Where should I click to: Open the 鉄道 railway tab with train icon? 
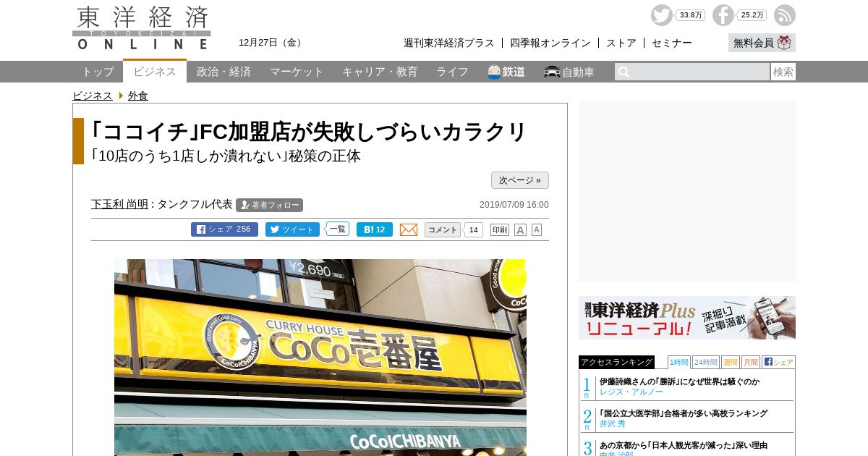[506, 72]
